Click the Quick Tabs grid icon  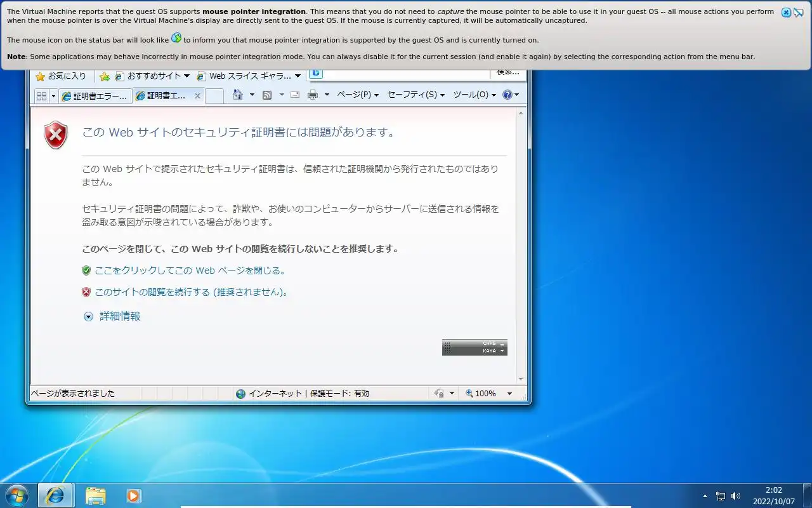[41, 96]
